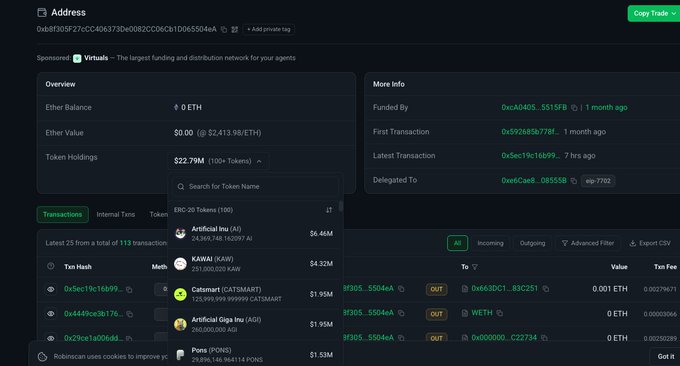Open the Advanced Filter

(588, 243)
